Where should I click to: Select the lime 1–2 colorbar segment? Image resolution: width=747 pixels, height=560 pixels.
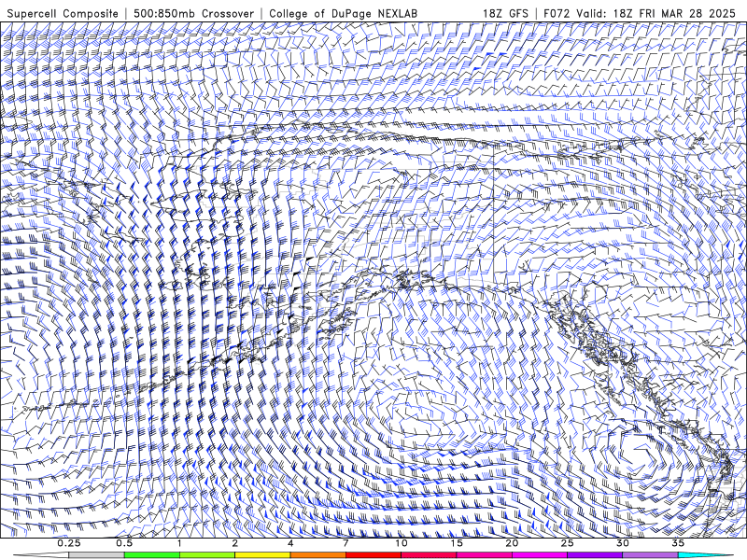coord(207,555)
